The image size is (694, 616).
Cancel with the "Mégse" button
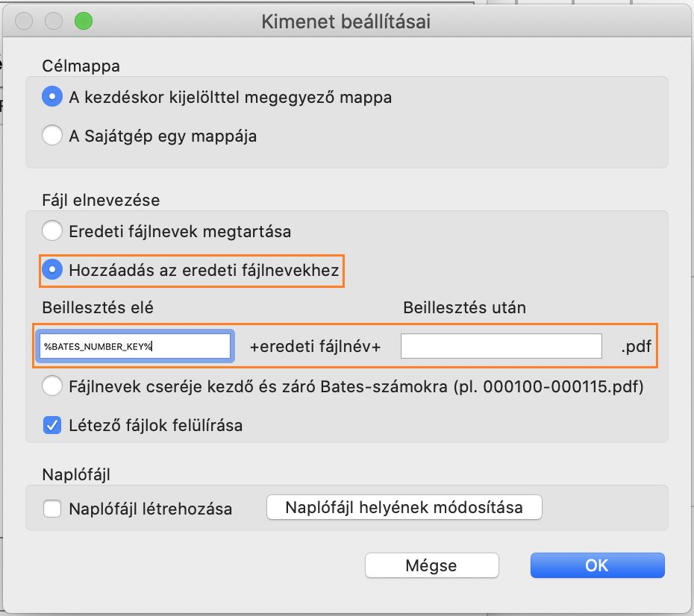431,565
